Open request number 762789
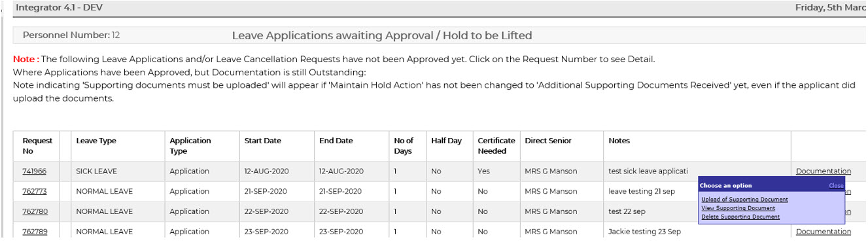 [x=35, y=232]
